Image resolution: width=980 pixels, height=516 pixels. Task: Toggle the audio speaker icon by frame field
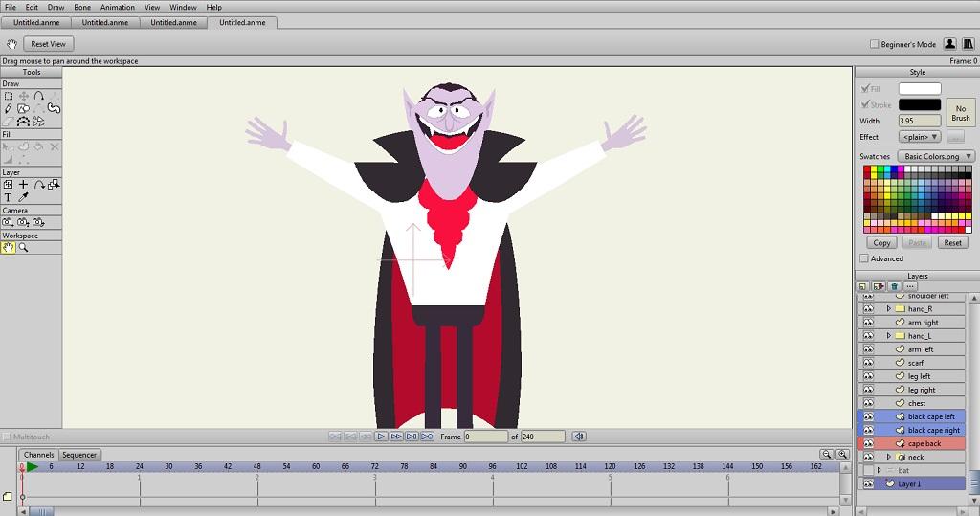coord(579,437)
